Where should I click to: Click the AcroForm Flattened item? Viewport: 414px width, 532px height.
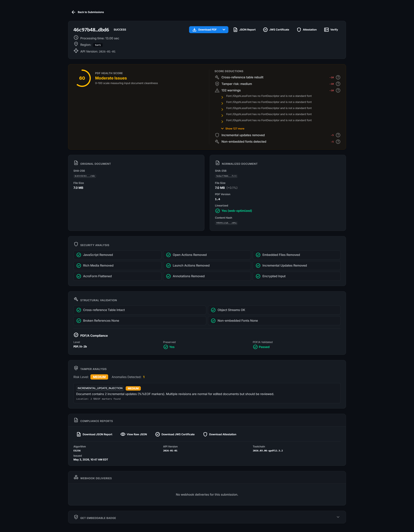coord(117,276)
